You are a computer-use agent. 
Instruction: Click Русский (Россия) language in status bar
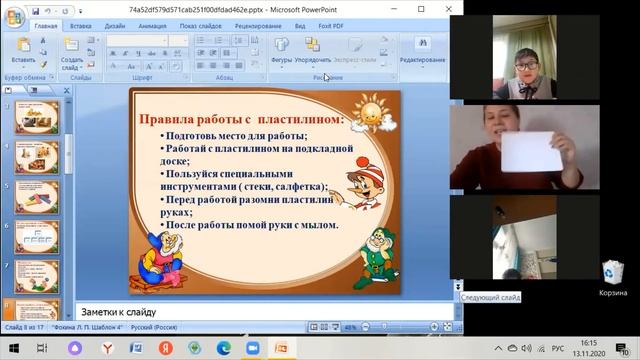154,327
